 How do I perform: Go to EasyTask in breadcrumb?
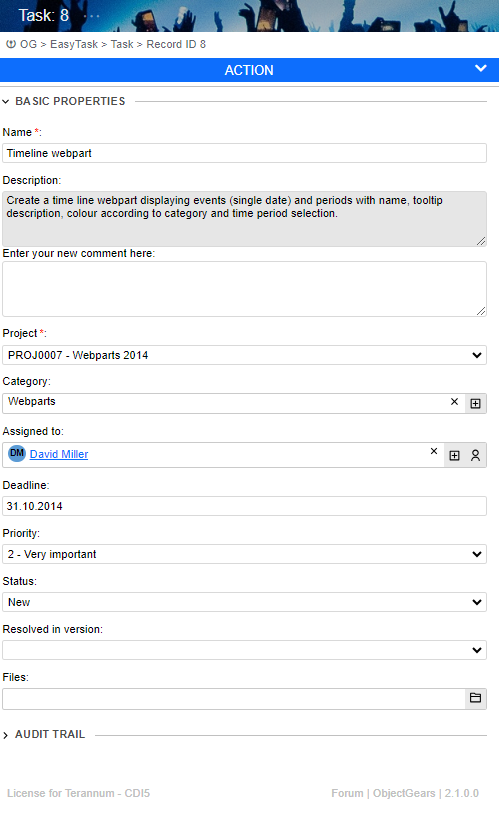coord(74,44)
